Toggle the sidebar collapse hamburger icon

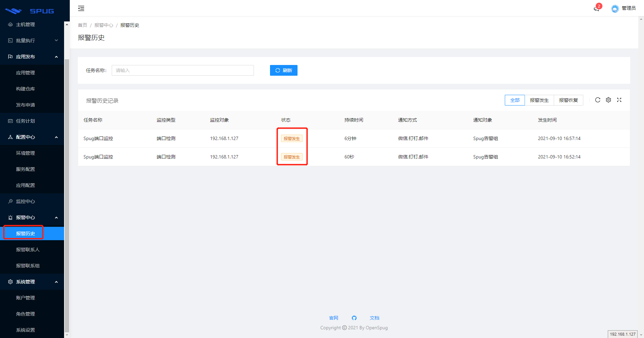81,8
